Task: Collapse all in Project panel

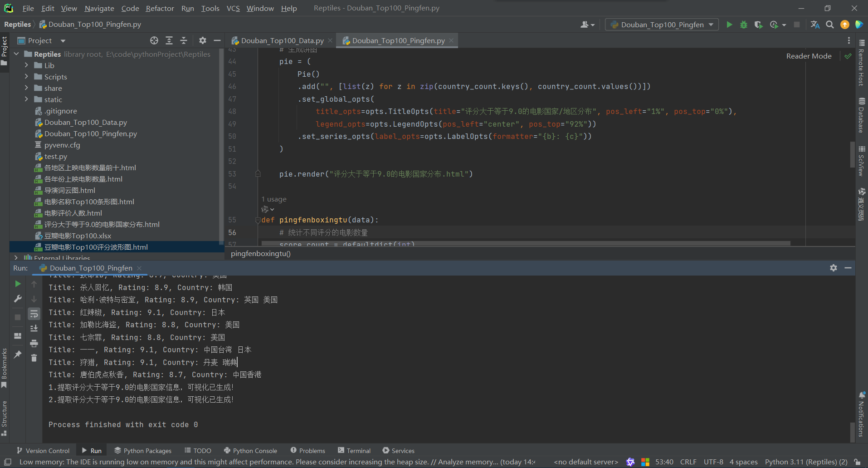Action: (x=184, y=40)
